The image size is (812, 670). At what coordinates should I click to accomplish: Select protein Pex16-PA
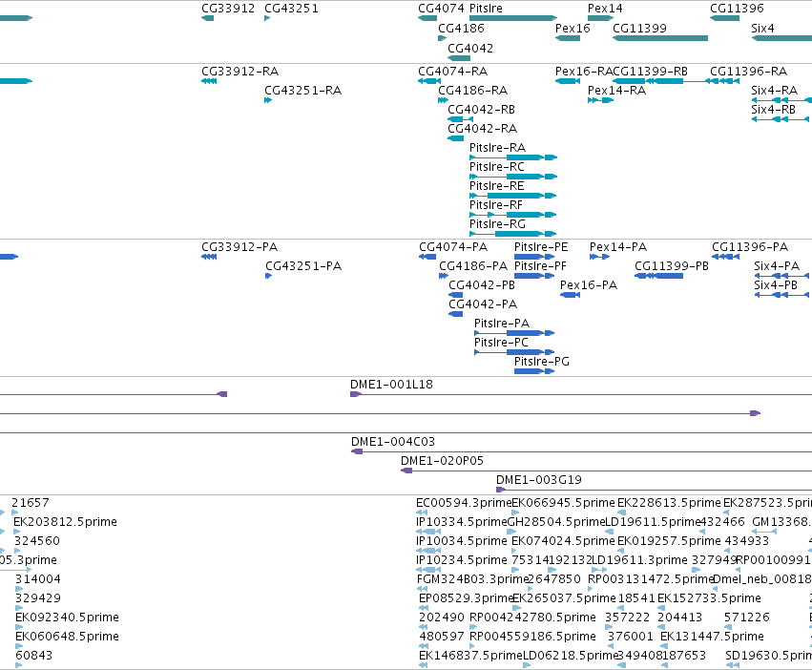click(571, 295)
